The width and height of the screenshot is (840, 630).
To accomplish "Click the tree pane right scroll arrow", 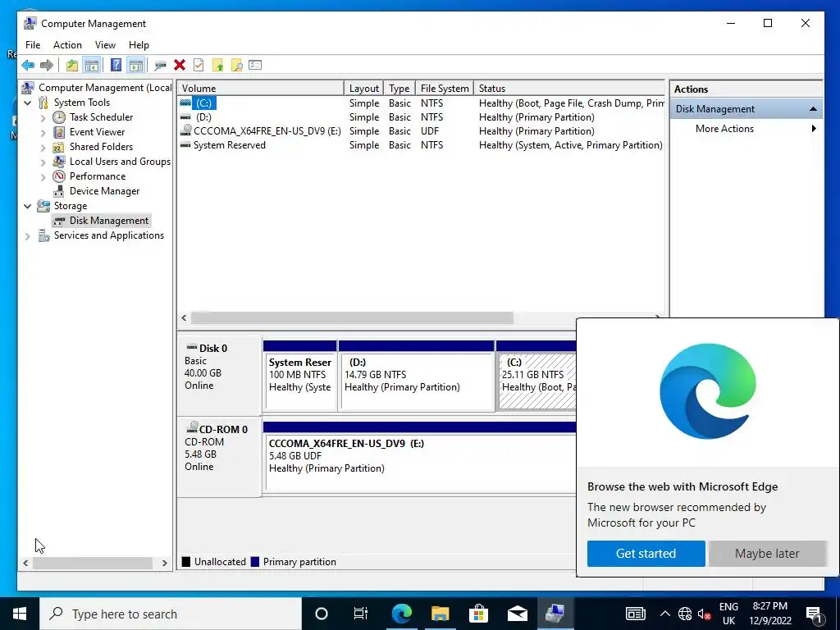I will (x=164, y=563).
